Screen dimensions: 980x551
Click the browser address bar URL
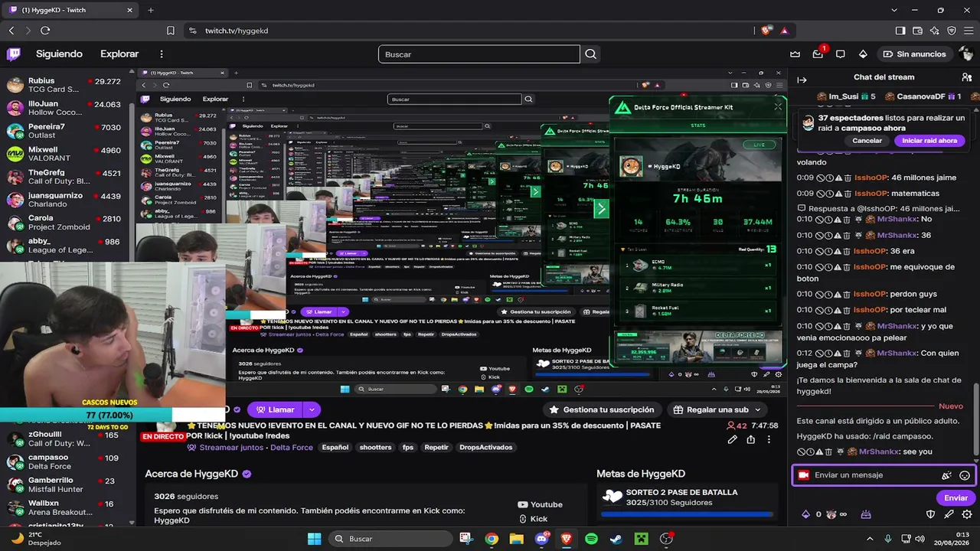pos(237,31)
